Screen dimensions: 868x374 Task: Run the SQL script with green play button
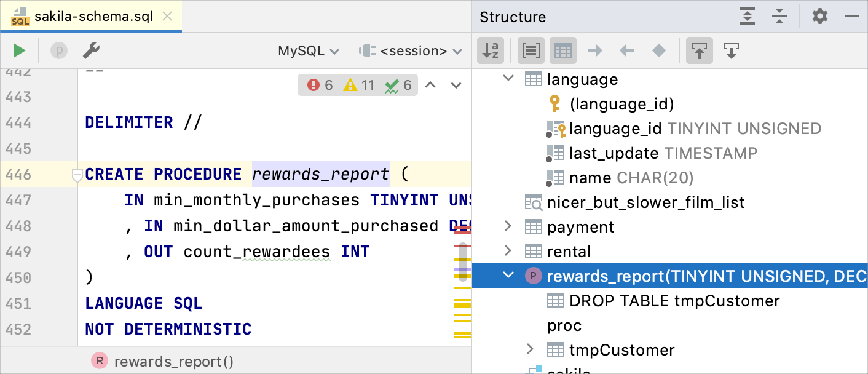pyautogui.click(x=19, y=50)
